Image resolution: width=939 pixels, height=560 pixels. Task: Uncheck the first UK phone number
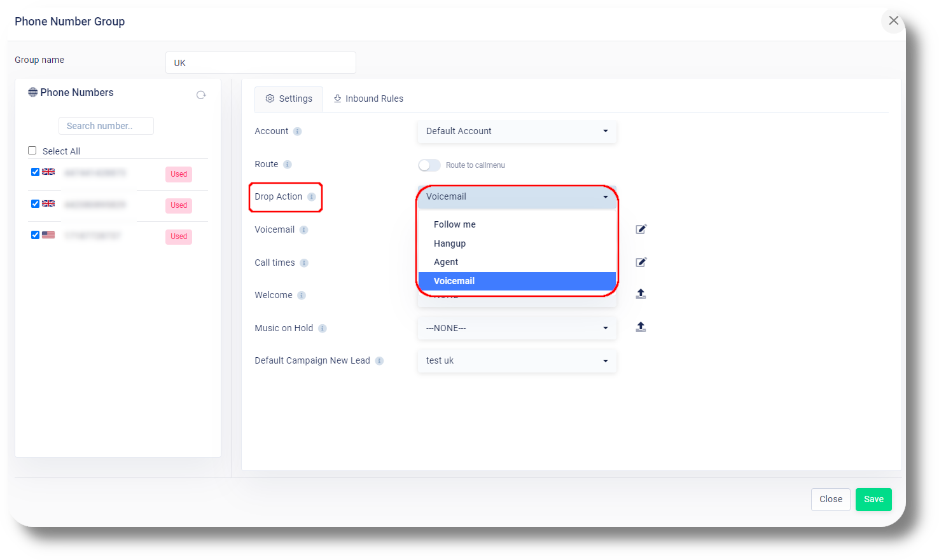35,171
